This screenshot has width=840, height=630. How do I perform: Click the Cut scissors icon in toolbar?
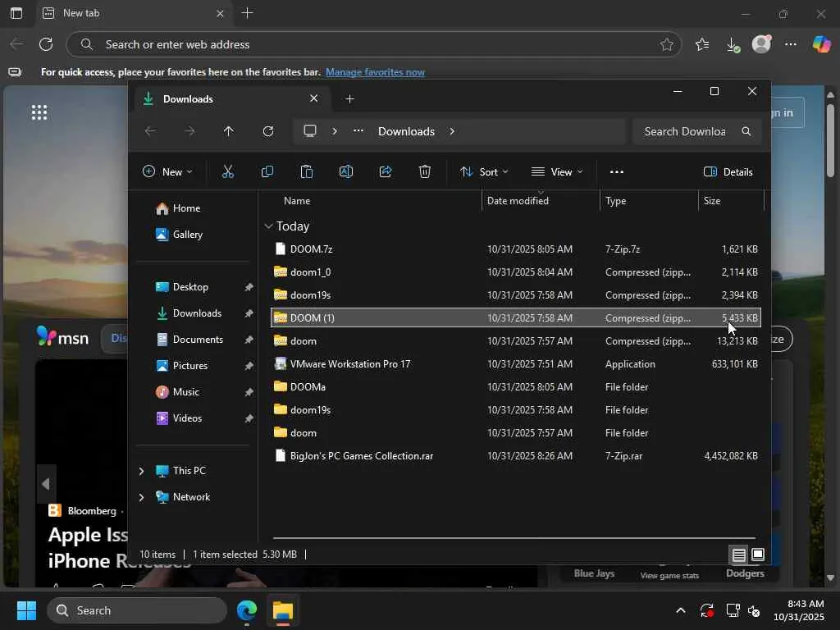[x=228, y=171]
